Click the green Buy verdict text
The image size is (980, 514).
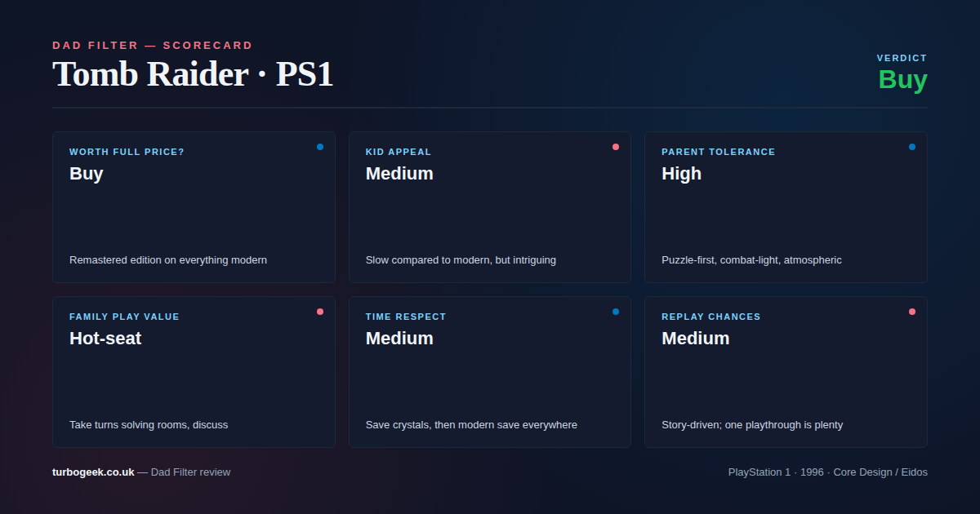pyautogui.click(x=902, y=80)
